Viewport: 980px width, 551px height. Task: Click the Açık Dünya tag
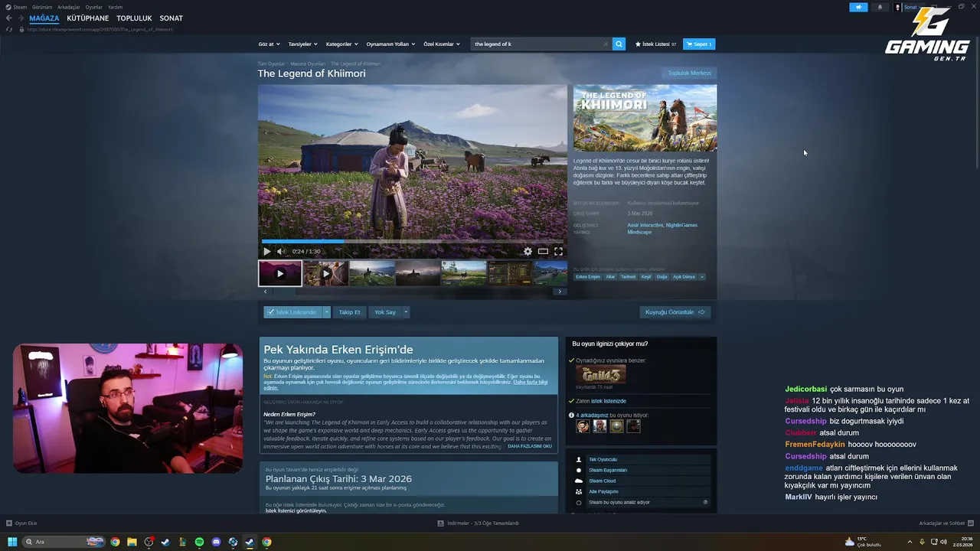(x=684, y=276)
